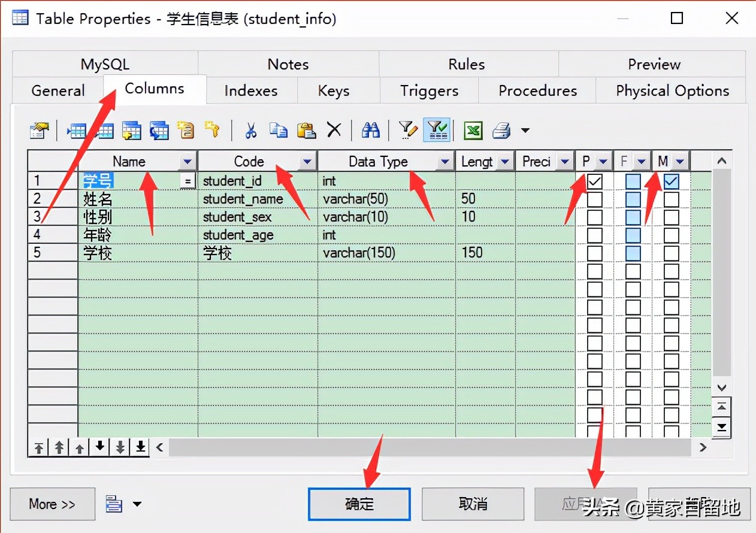
Task: Click the Paste icon
Action: coord(306,130)
